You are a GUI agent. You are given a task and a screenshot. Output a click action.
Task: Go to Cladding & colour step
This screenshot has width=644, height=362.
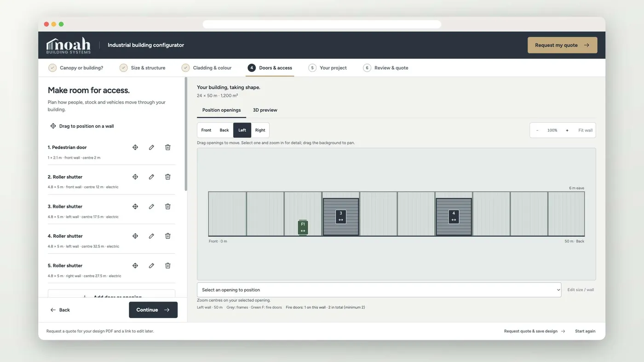pyautogui.click(x=207, y=68)
